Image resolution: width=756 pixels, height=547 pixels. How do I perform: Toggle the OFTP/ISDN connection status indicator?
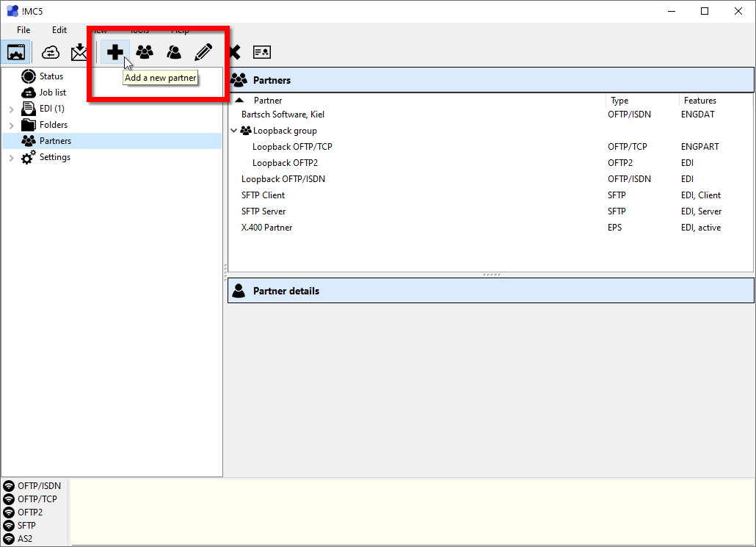click(x=7, y=485)
